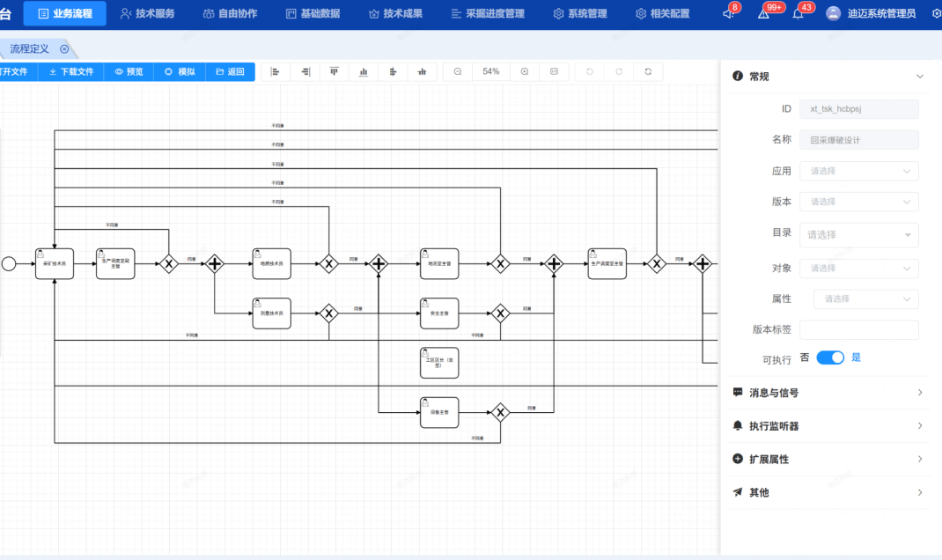942x560 pixels.
Task: Open bell notifications showing 43
Action: click(798, 13)
